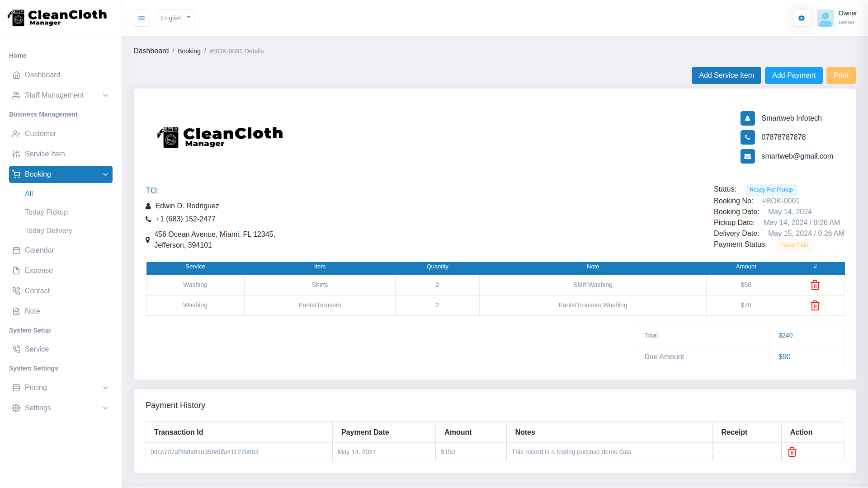Remove the $150 payment record

tap(792, 452)
